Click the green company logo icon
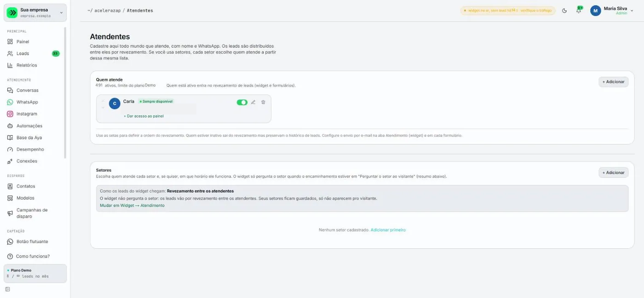The height and width of the screenshot is (298, 644). [12, 12]
